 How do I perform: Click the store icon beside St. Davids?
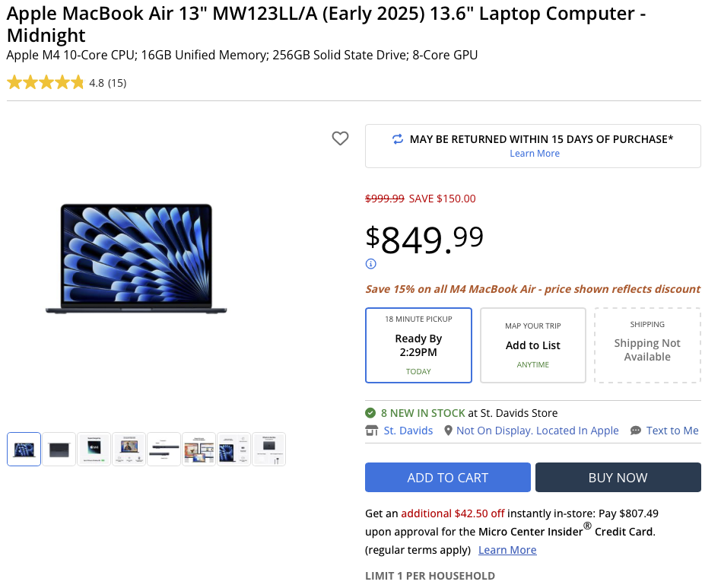tap(372, 431)
